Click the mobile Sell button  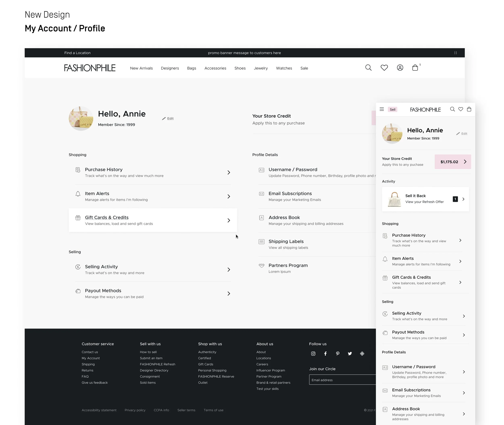tap(392, 109)
